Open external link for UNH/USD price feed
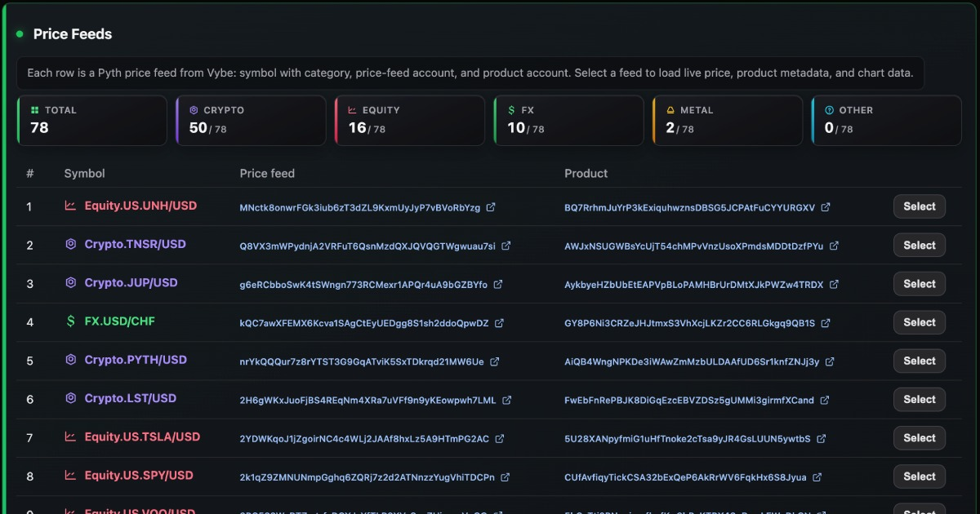 tap(491, 207)
